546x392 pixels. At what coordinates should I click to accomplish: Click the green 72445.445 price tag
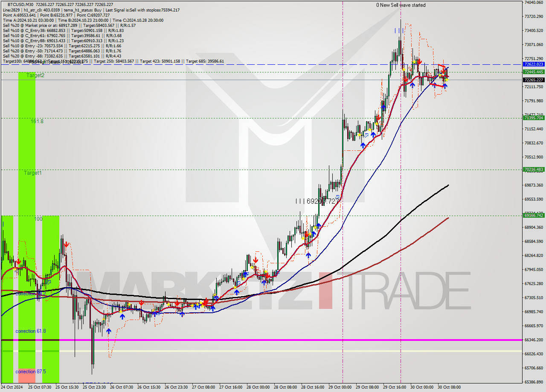click(x=534, y=72)
